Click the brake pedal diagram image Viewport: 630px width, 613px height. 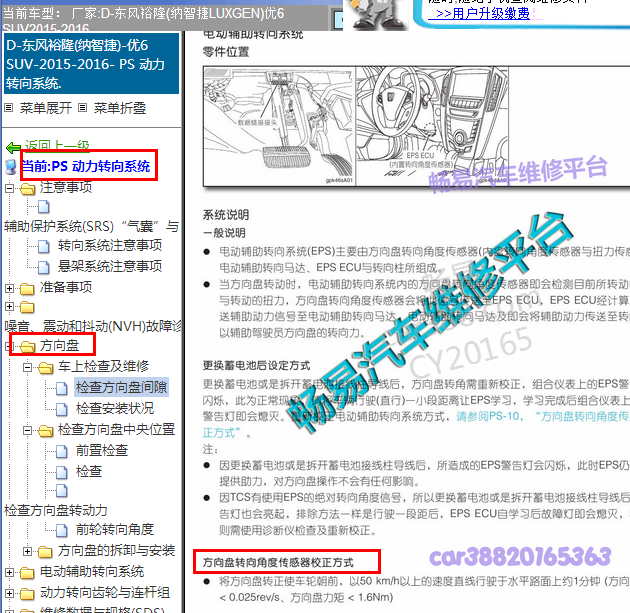pos(279,126)
